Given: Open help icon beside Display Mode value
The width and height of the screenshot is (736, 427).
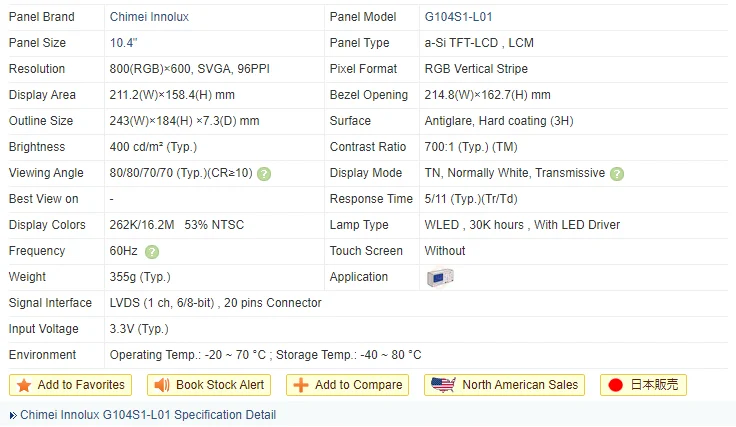Looking at the screenshot, I should click(x=617, y=174).
